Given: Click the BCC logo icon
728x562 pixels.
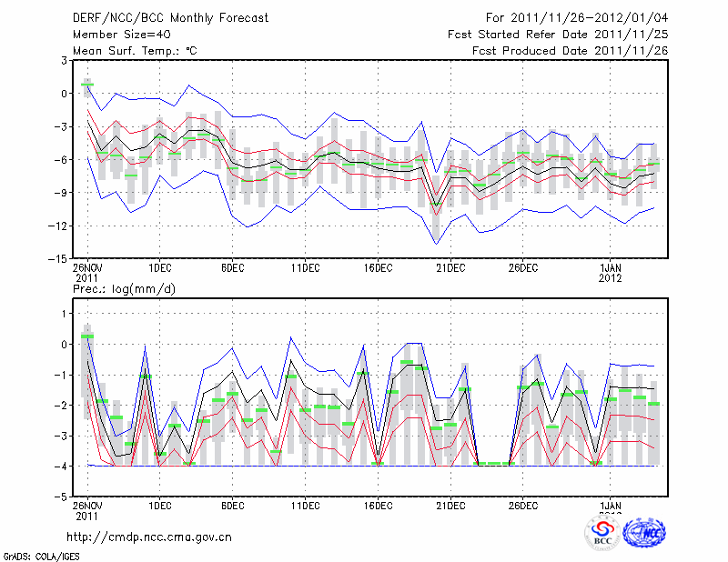Looking at the screenshot, I should (x=602, y=534).
